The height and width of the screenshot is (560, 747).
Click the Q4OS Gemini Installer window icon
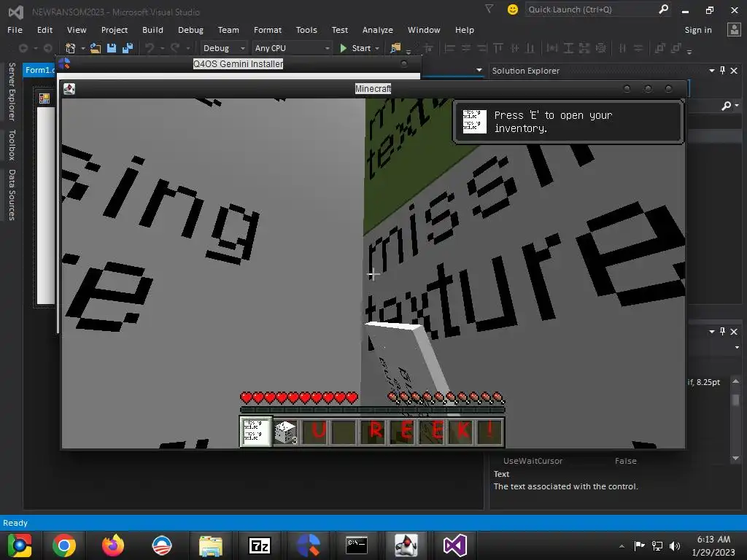(64, 63)
